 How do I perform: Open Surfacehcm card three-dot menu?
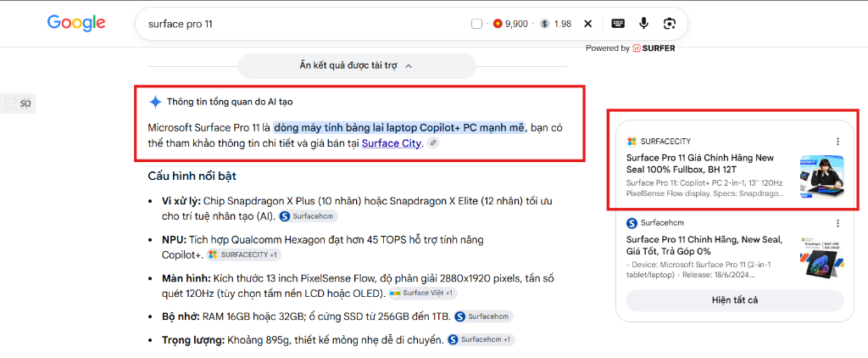[x=837, y=223]
